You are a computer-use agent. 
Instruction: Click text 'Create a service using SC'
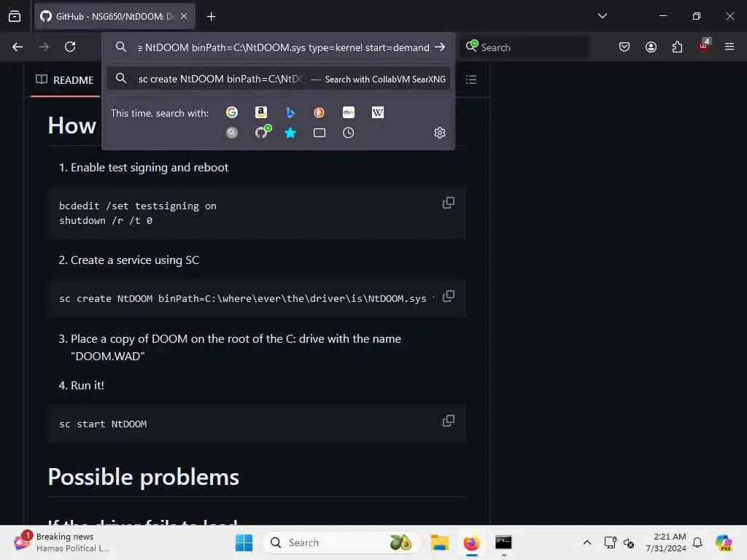click(135, 260)
